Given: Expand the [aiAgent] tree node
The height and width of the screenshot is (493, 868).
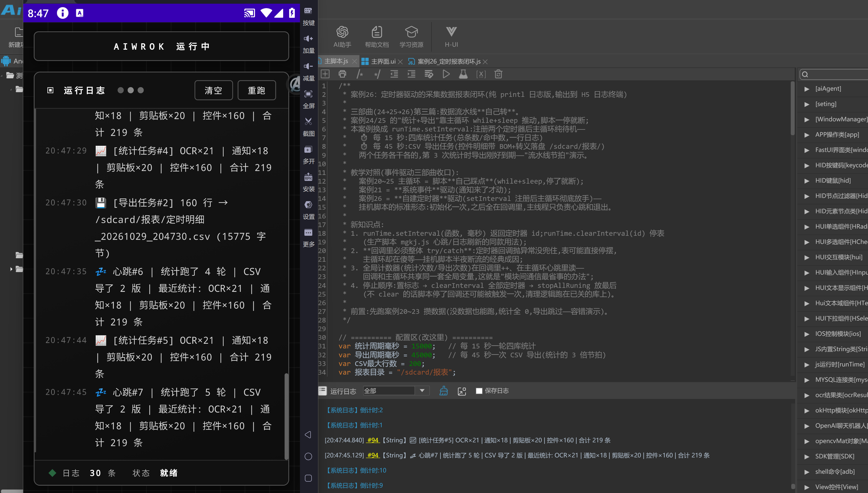Looking at the screenshot, I should coord(807,89).
